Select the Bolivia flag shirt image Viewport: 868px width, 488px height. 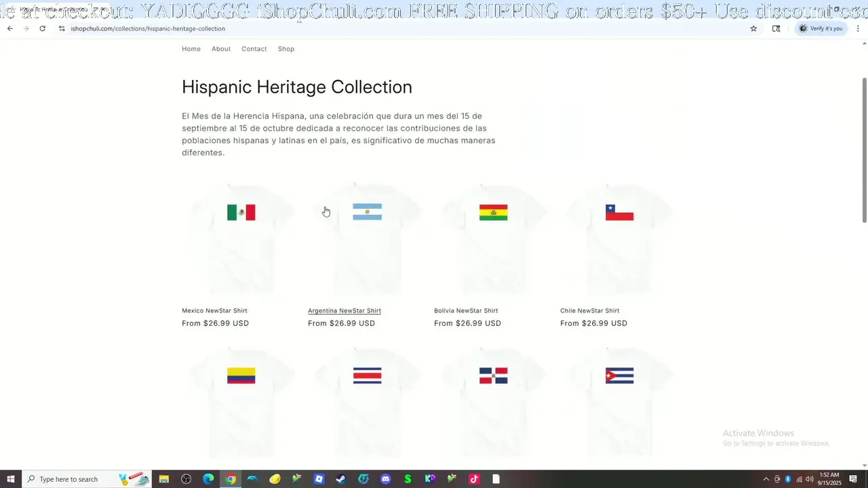tap(493, 239)
